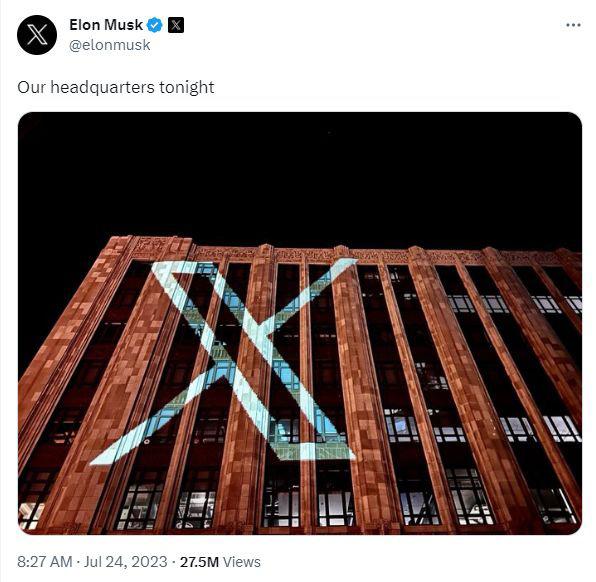Click the word "Our" in the tweet
Screen dimensions: 596x582
(x=32, y=87)
